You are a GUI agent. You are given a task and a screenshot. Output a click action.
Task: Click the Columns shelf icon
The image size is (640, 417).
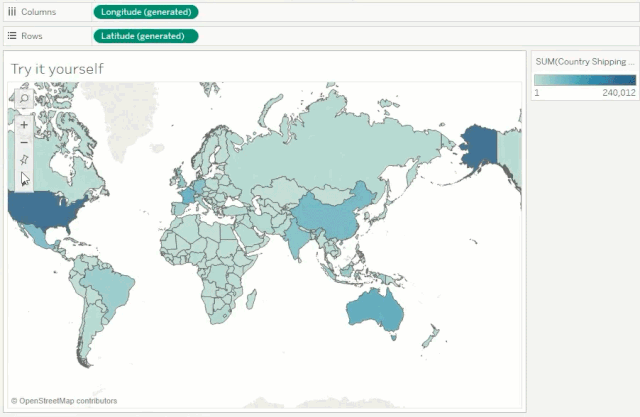(12, 12)
